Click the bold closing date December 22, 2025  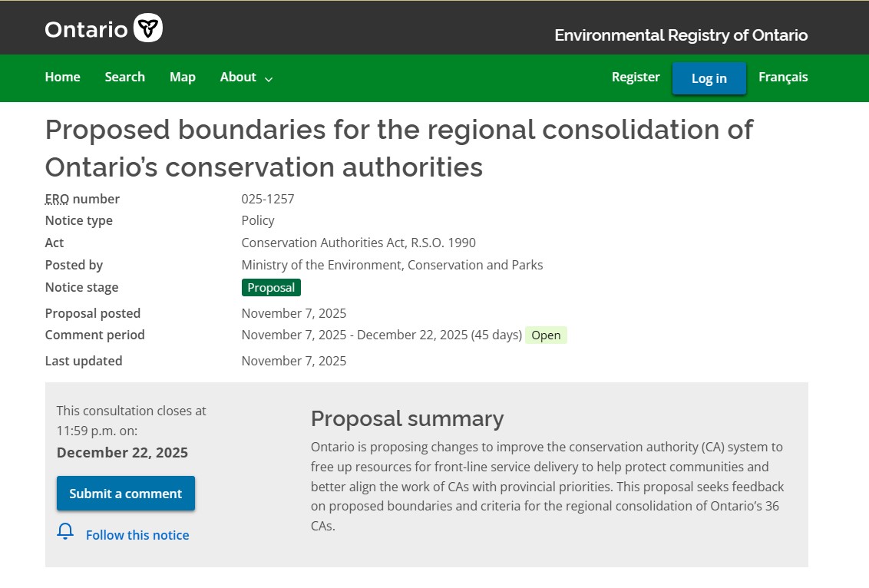tap(122, 452)
